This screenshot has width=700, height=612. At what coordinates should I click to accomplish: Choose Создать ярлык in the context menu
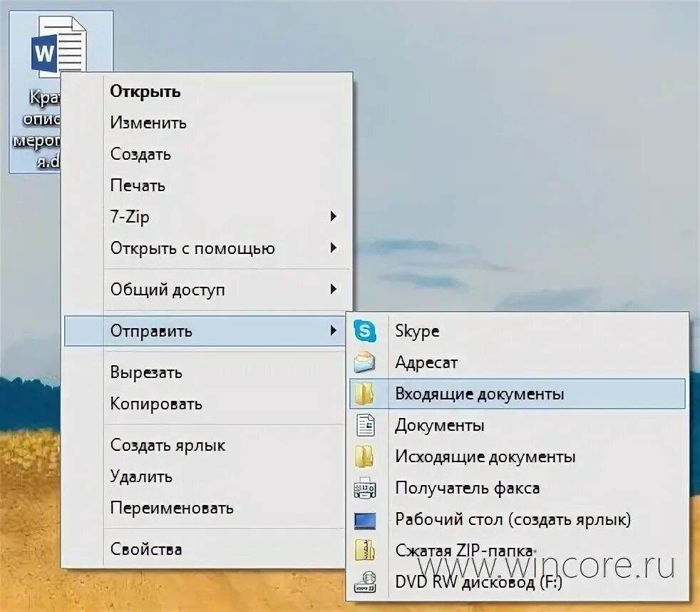[x=205, y=445]
